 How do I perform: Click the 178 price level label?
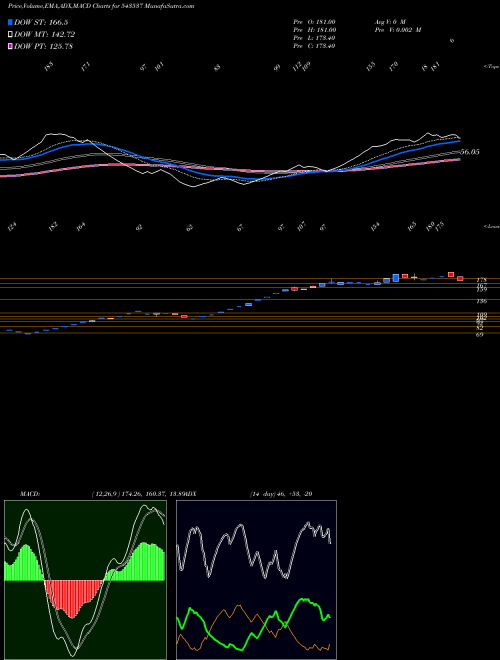pyautogui.click(x=481, y=280)
